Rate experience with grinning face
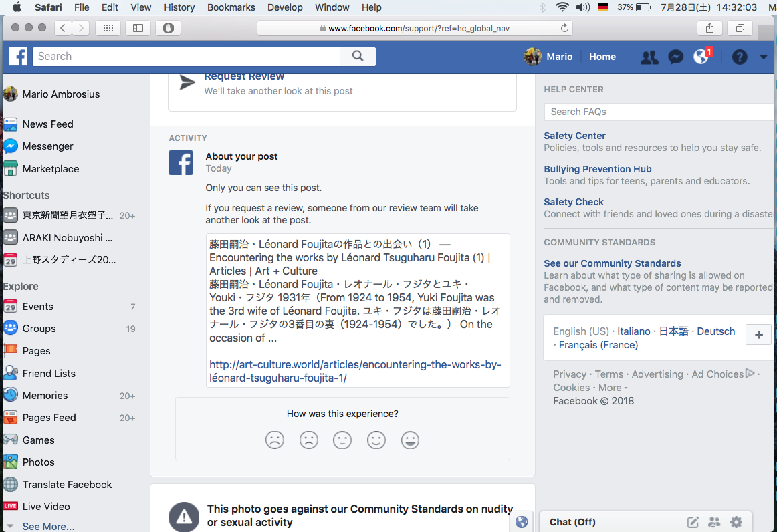 pos(410,440)
